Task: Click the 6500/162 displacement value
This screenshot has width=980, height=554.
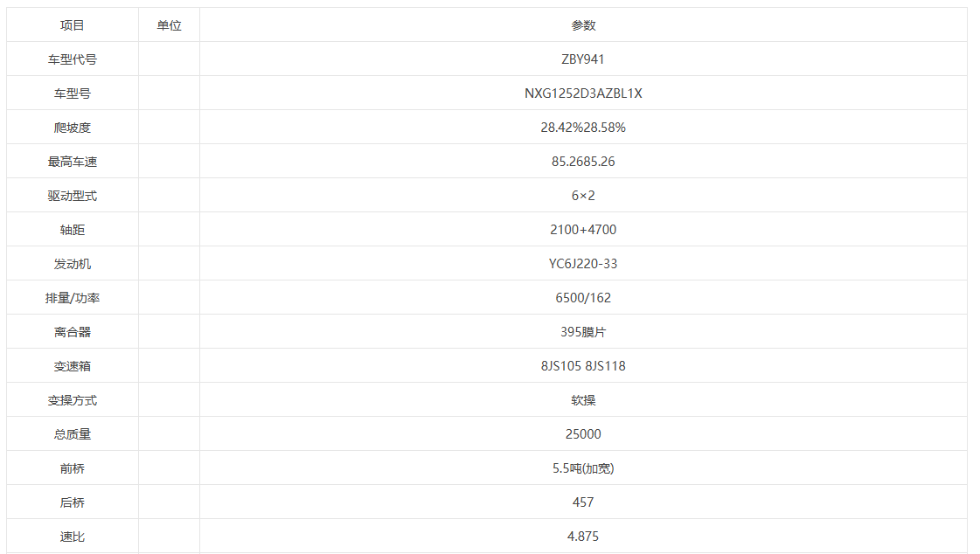Action: [x=583, y=298]
